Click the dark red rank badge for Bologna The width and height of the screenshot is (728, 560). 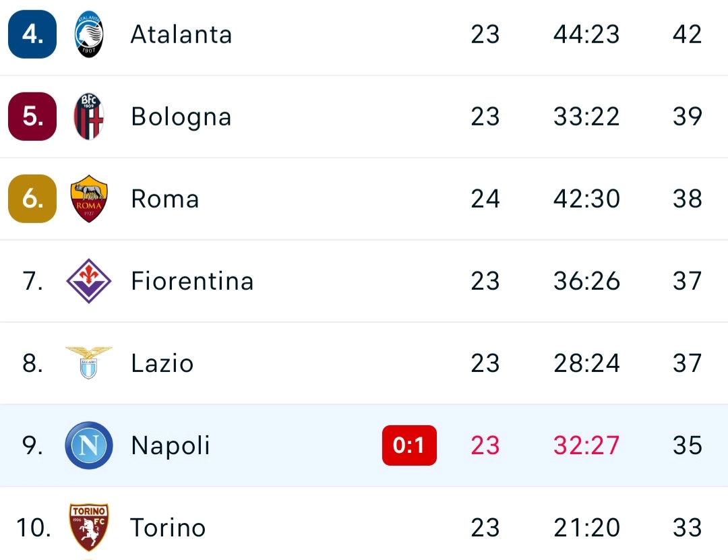pyautogui.click(x=32, y=117)
